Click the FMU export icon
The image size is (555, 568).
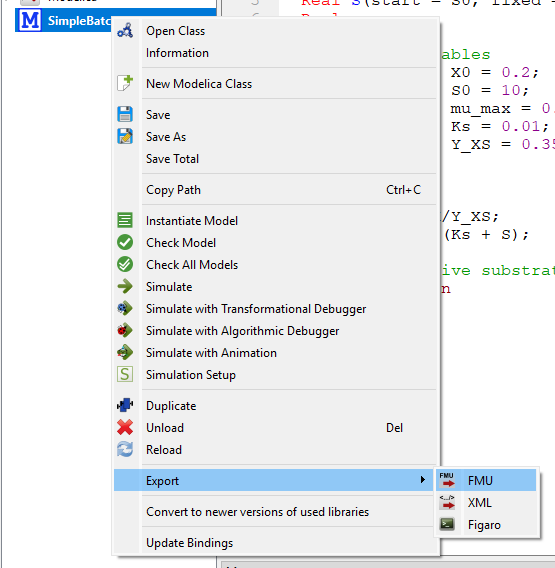tap(447, 480)
